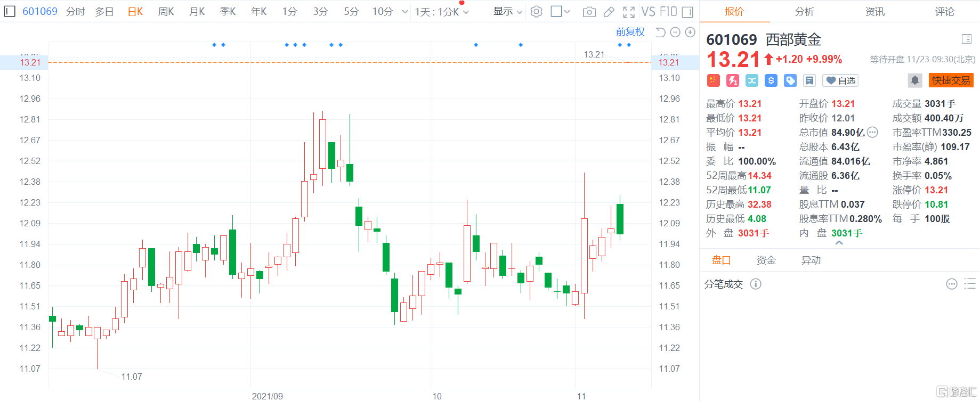Open F10 company fundamentals
The height and width of the screenshot is (401, 980).
pos(668,12)
